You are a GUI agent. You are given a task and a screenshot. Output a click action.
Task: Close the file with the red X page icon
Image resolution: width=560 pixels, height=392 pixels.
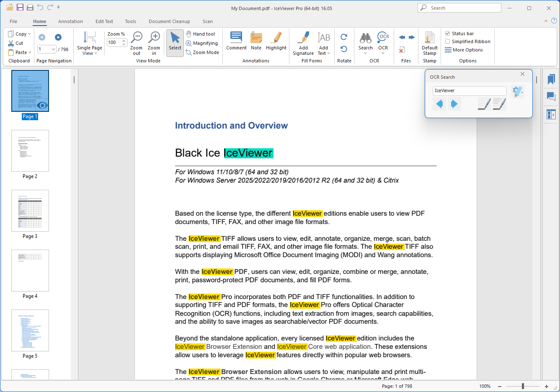point(402,50)
